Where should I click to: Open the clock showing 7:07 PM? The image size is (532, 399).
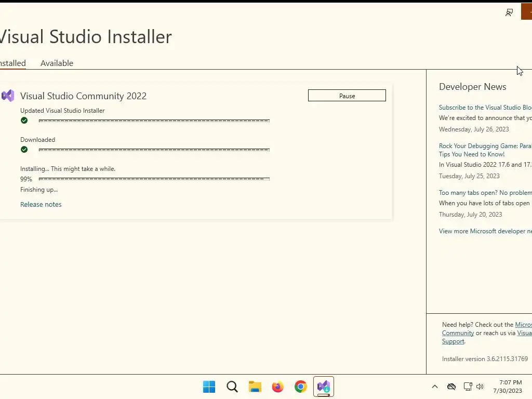click(x=508, y=387)
